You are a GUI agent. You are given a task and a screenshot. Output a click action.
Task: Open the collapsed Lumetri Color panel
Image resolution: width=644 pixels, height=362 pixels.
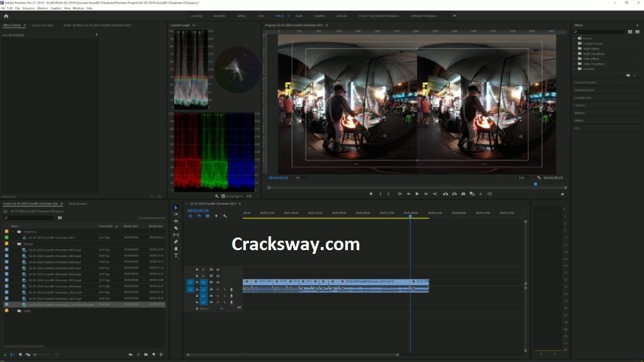point(583,97)
